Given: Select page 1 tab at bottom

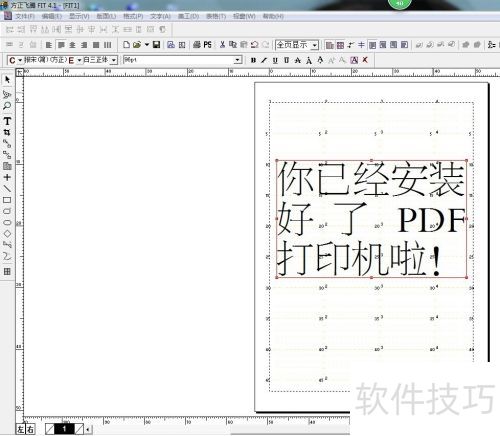Looking at the screenshot, I should pyautogui.click(x=64, y=429).
